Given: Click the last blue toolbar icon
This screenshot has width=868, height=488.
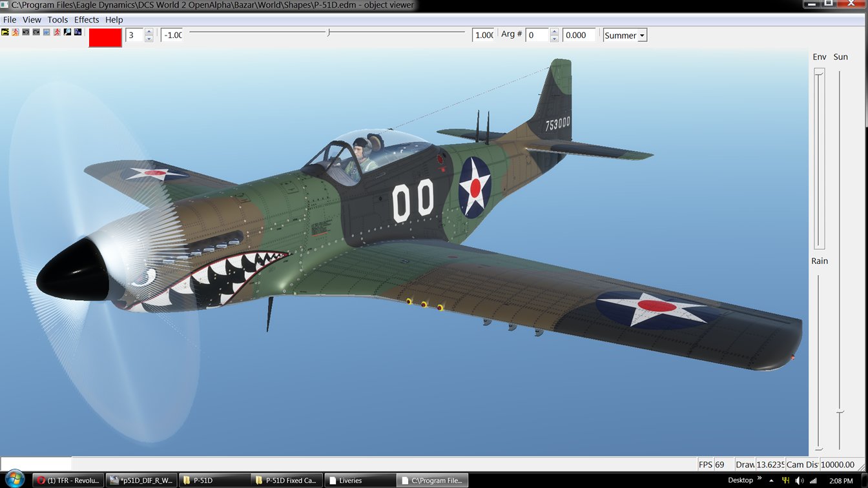Looking at the screenshot, I should (x=77, y=32).
